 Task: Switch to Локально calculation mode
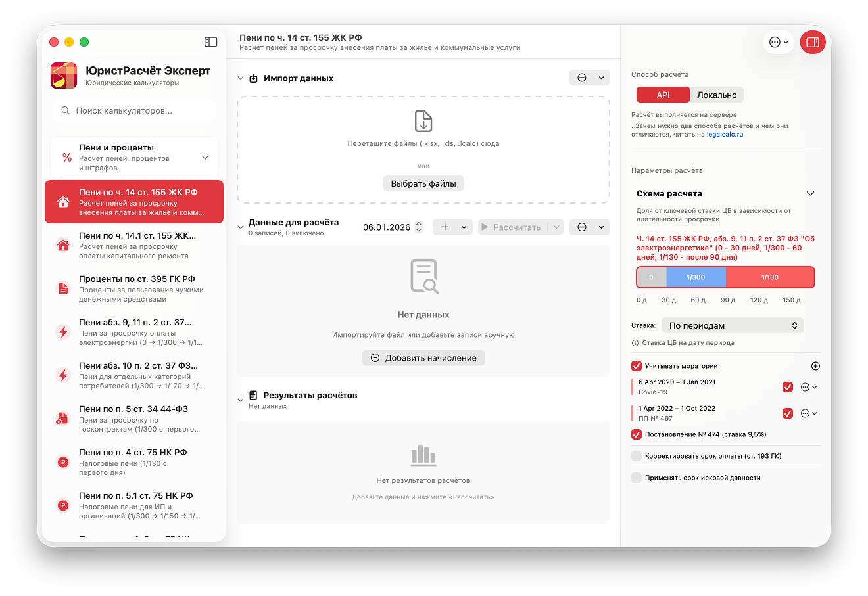pos(717,95)
